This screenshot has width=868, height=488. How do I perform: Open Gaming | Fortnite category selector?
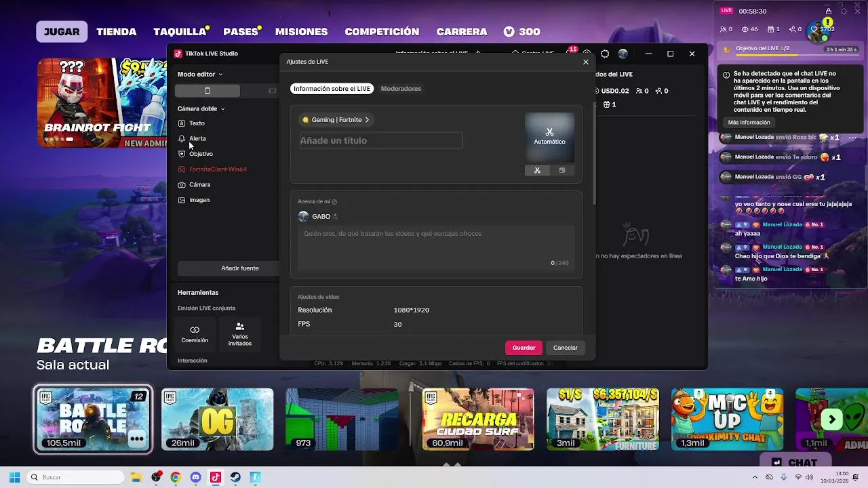tap(336, 120)
